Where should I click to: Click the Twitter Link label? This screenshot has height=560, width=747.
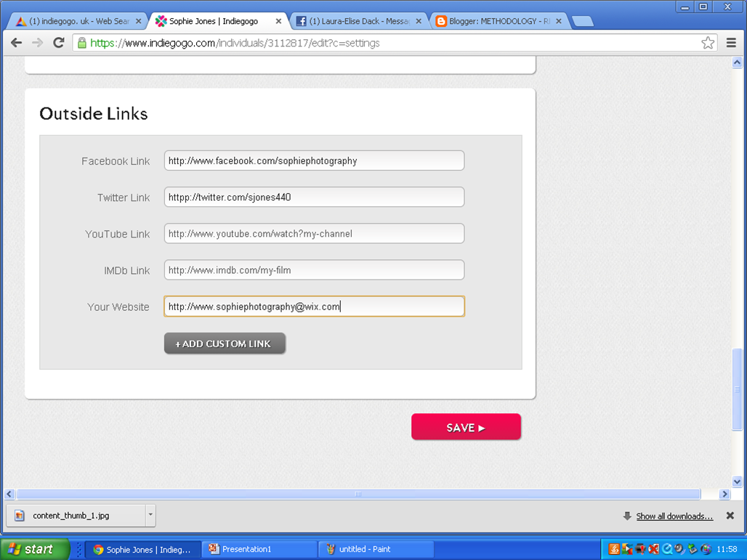point(124,198)
